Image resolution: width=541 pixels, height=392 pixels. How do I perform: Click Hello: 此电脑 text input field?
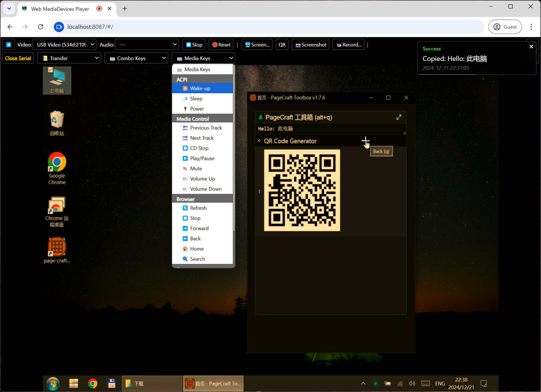tap(331, 129)
